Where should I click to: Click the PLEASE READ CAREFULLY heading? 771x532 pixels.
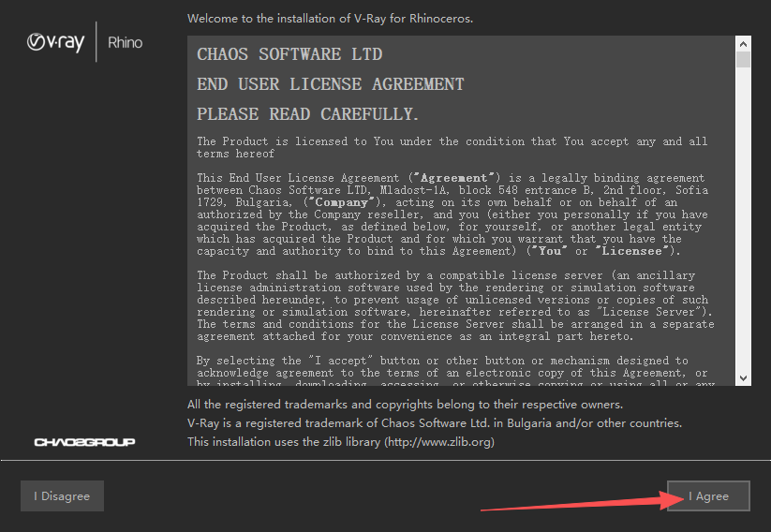pos(308,114)
